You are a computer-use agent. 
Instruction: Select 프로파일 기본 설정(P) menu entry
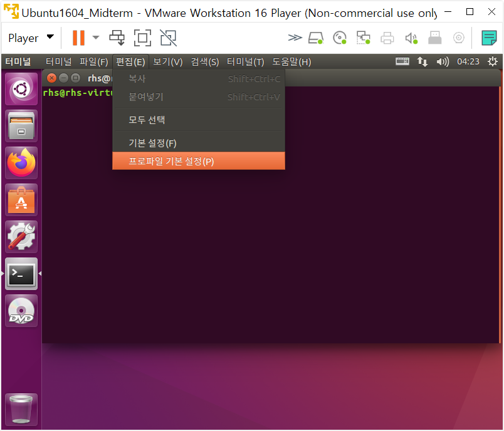(199, 161)
